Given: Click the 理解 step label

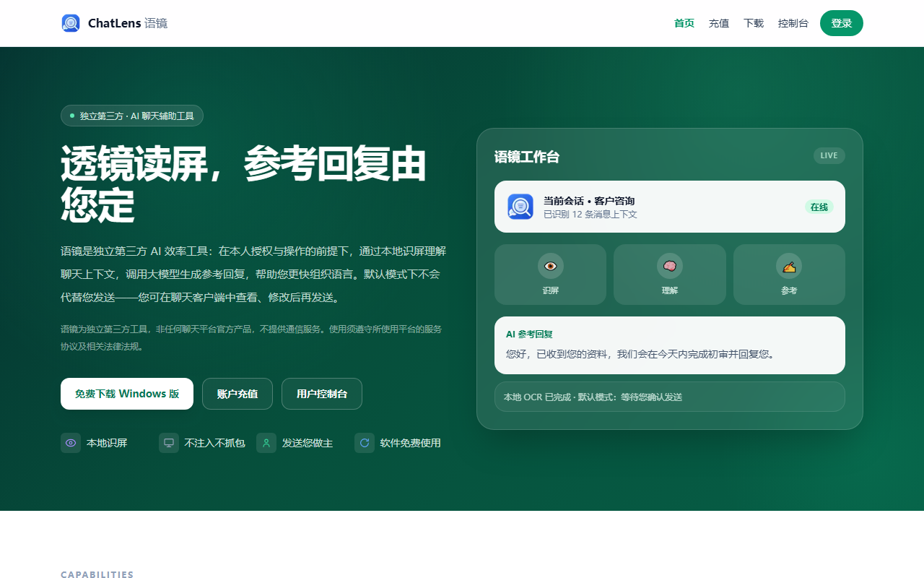Looking at the screenshot, I should pyautogui.click(x=670, y=290).
